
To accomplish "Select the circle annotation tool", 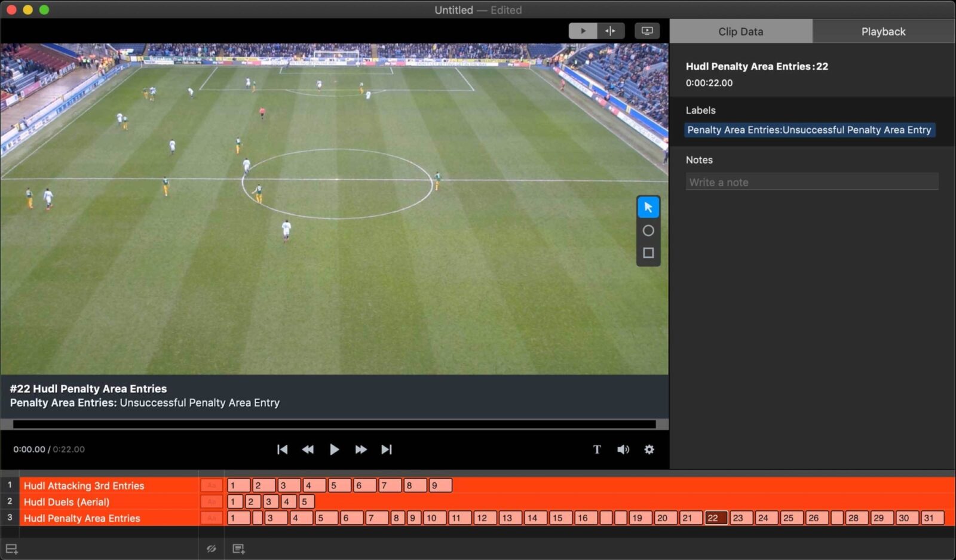I will [x=648, y=230].
